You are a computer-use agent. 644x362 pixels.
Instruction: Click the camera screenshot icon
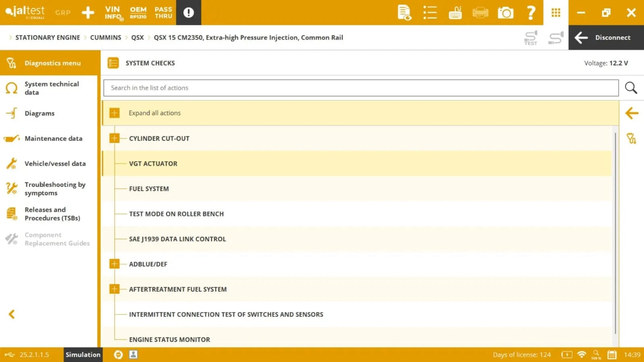click(506, 13)
